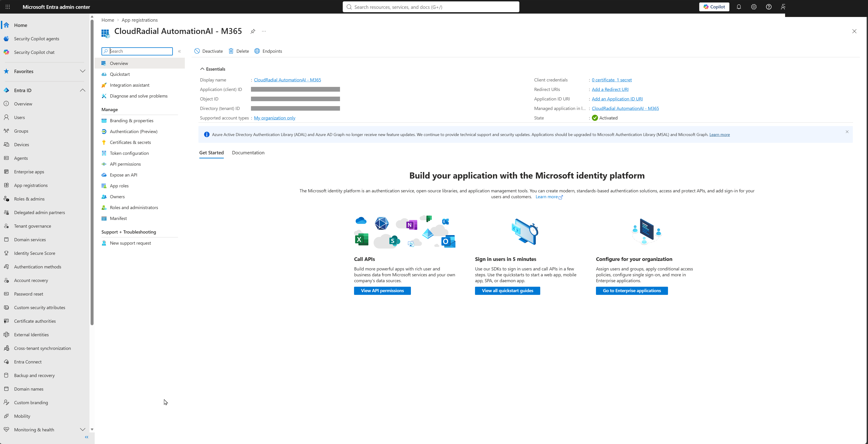Open the app launcher waffle icon
Viewport: 868px width, 444px height.
click(x=8, y=7)
